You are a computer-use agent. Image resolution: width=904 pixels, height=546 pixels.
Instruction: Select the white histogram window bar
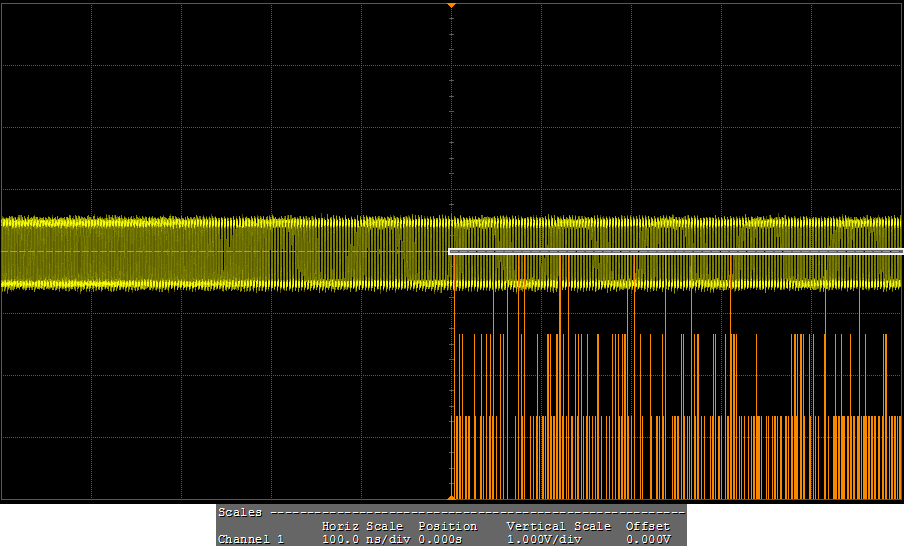coord(676,252)
